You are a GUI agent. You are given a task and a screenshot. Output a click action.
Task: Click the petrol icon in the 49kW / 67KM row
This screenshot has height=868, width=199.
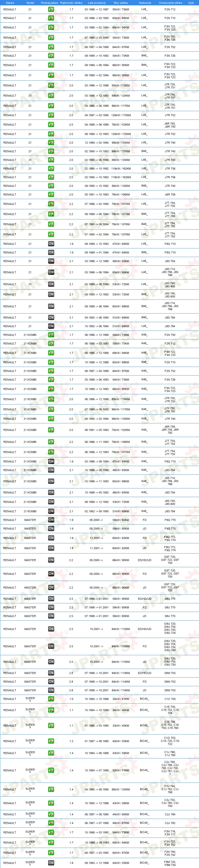tap(51, 823)
